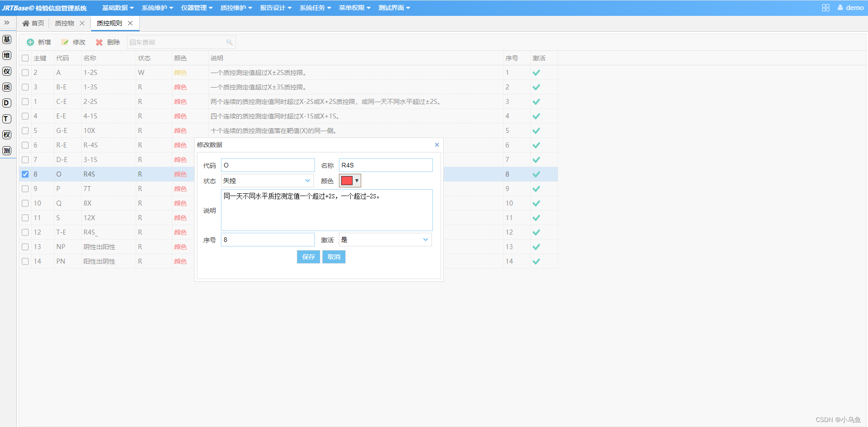Open the 颜色 color picker dropdown arrow
Viewport: 868px width, 427px height.
357,181
